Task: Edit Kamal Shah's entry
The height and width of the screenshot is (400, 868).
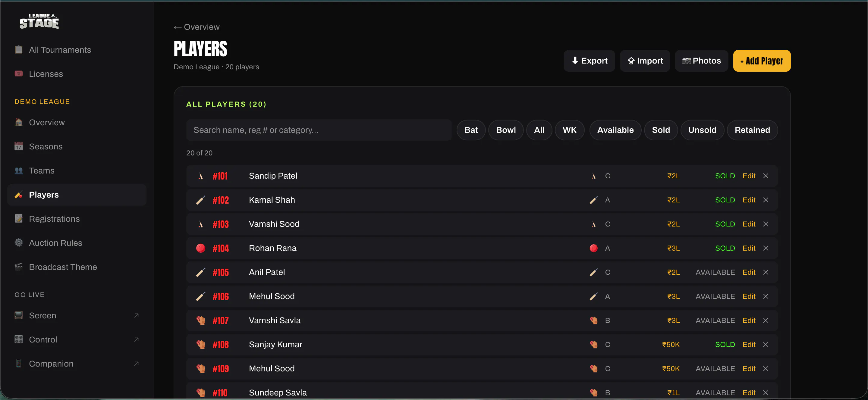Action: (x=749, y=200)
